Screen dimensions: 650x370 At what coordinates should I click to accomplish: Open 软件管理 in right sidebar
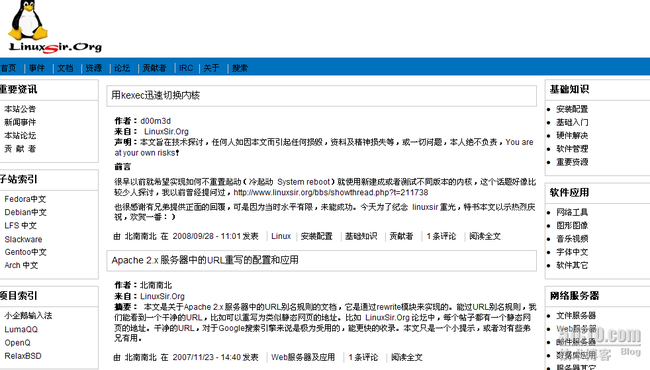pos(572,149)
